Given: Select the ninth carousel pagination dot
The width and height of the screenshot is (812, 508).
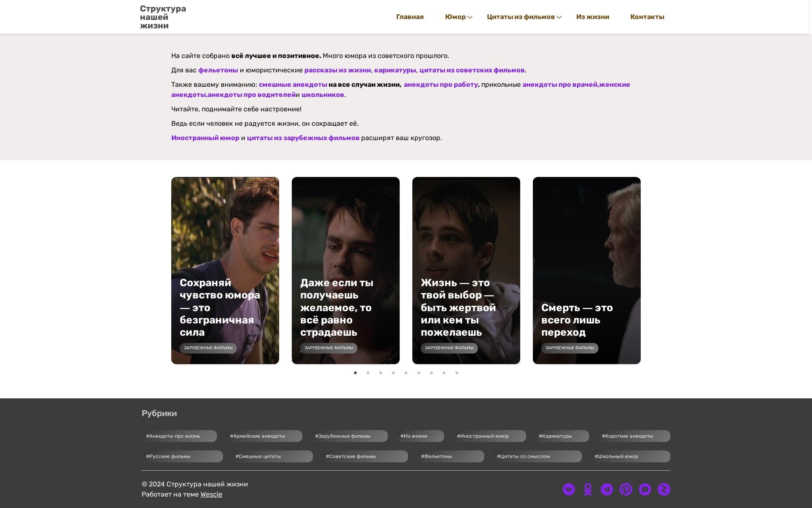Looking at the screenshot, I should [x=457, y=373].
